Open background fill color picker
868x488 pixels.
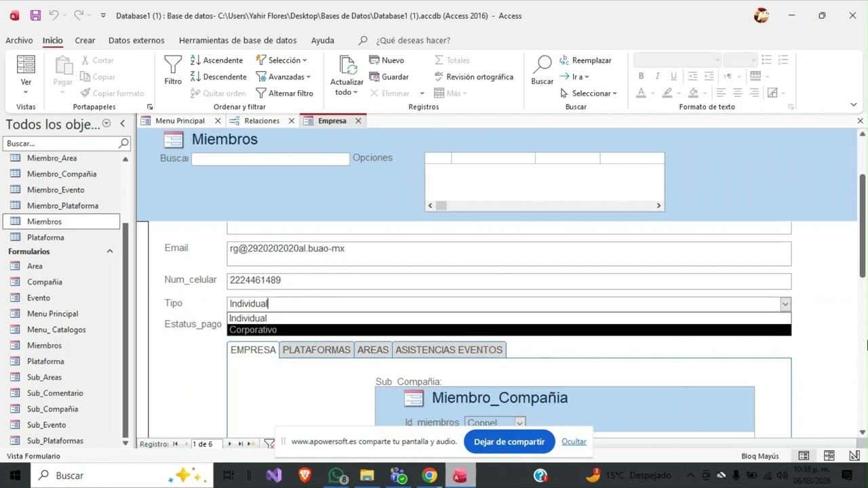693,93
